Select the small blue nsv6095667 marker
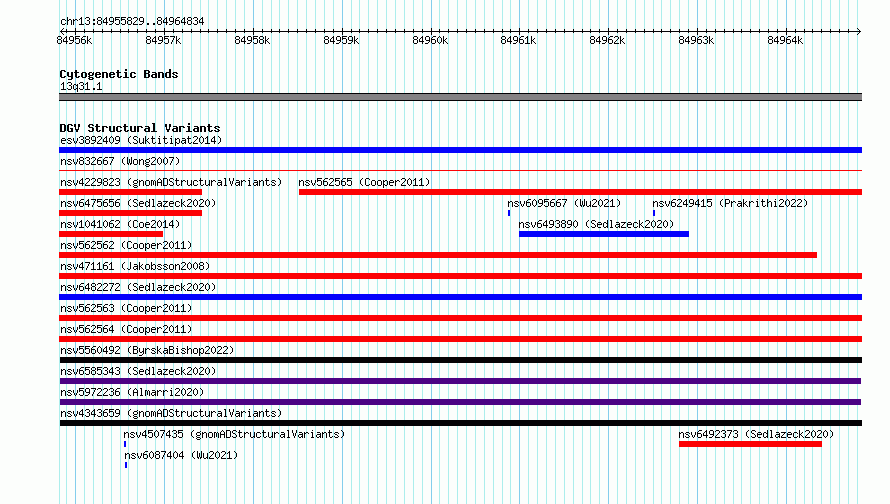 [509, 213]
